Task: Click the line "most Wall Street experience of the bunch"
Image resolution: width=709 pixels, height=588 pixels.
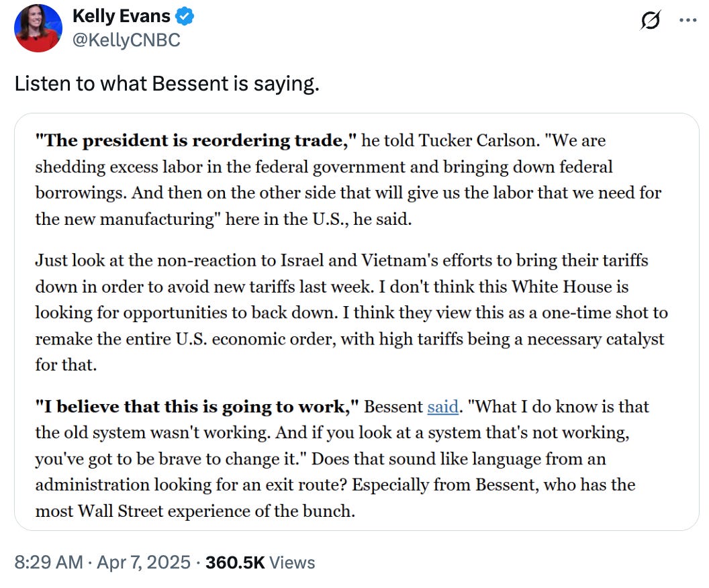Action: [x=195, y=511]
